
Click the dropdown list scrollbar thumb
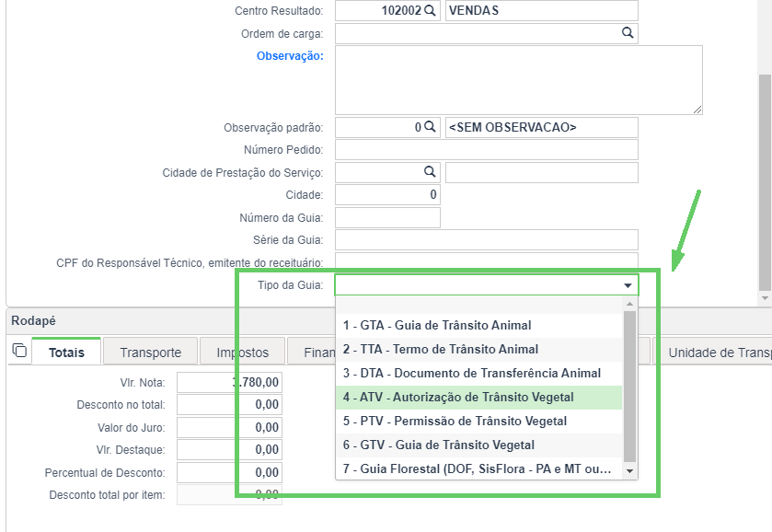tap(629, 387)
